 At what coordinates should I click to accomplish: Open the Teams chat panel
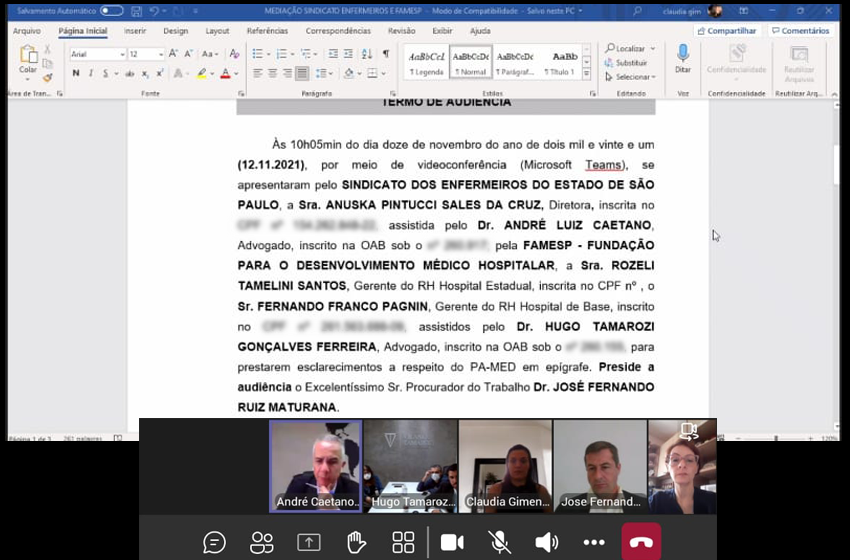214,542
